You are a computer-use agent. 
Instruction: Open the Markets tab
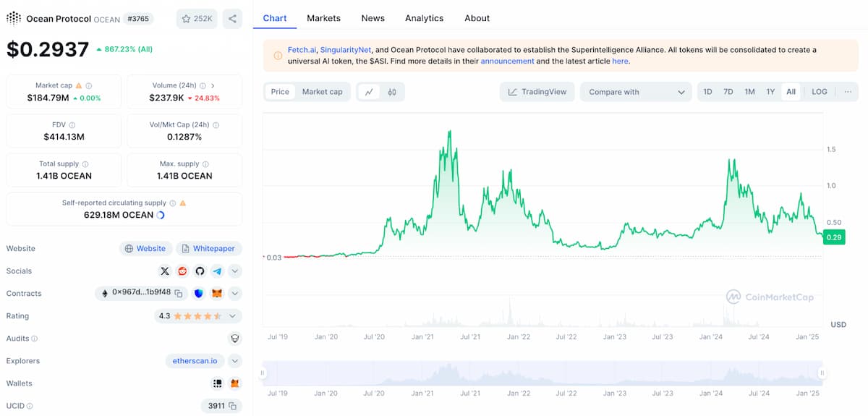click(x=323, y=18)
